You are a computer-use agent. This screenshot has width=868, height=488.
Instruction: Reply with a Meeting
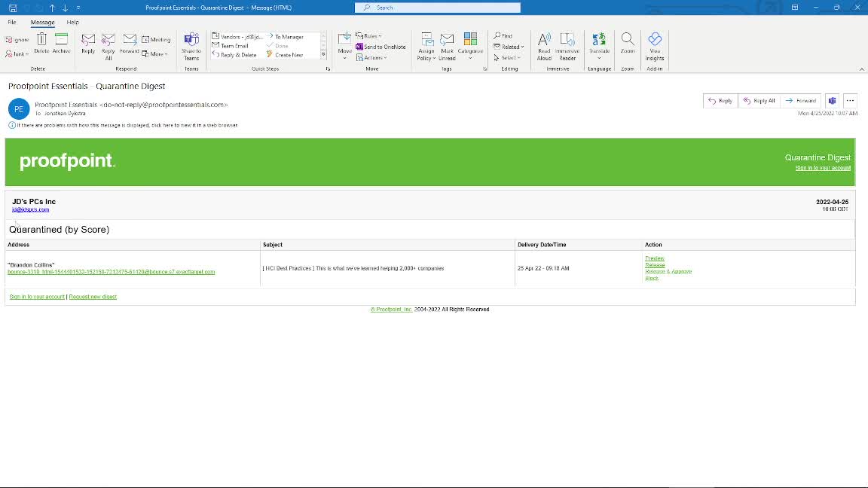156,40
